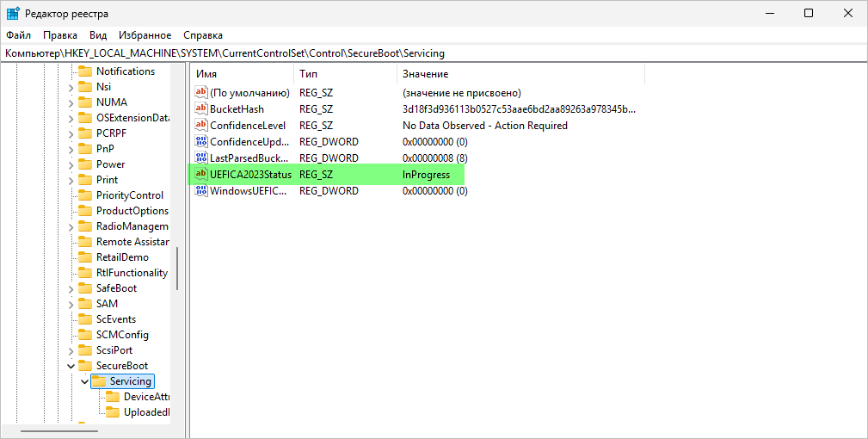Collapse the SecureBoot tree node
This screenshot has width=868, height=439.
pos(71,366)
